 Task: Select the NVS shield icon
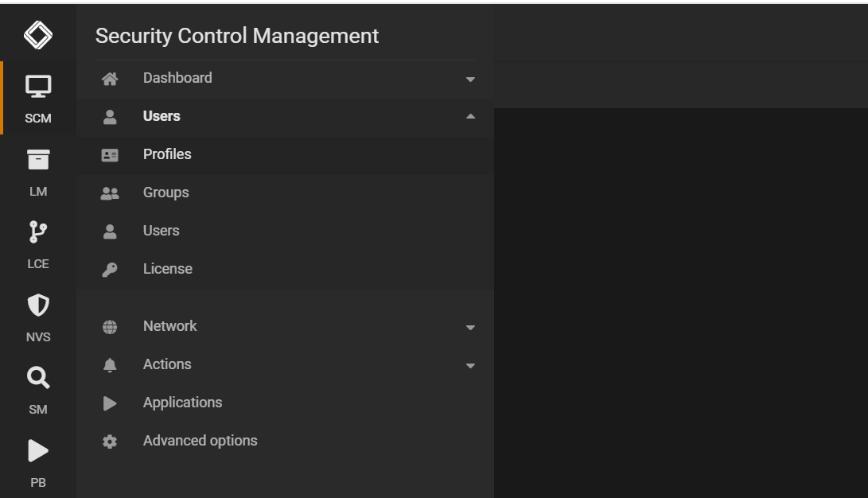click(37, 305)
